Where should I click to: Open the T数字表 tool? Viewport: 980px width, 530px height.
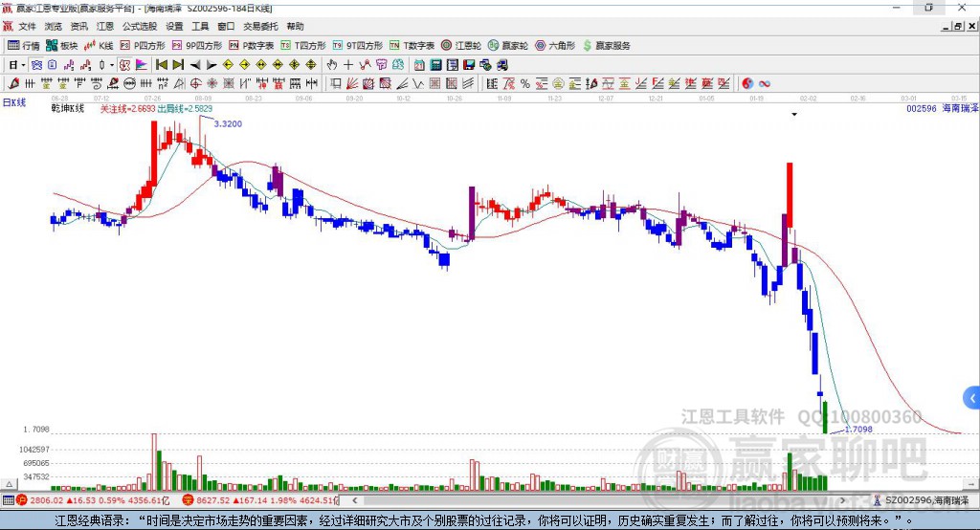tap(412, 46)
